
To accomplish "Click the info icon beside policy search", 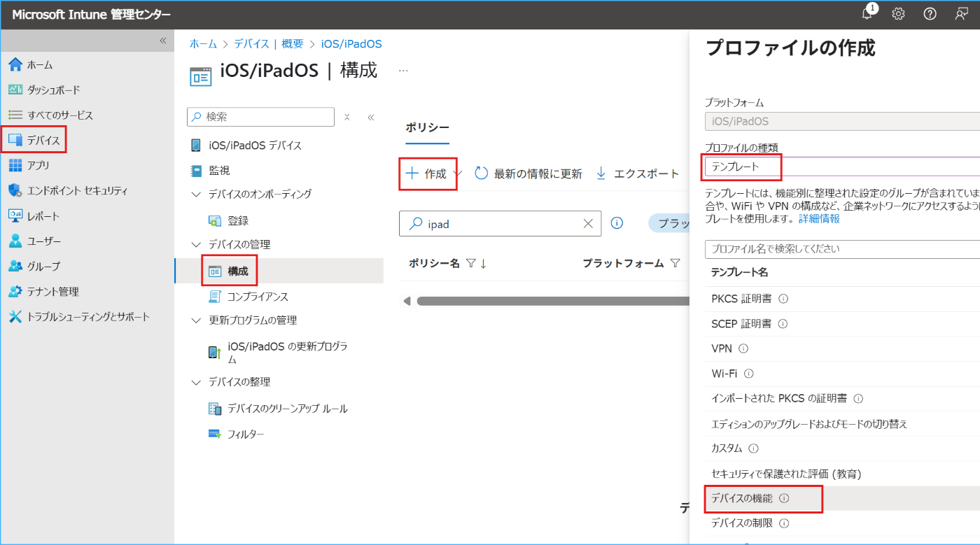I will pyautogui.click(x=617, y=223).
